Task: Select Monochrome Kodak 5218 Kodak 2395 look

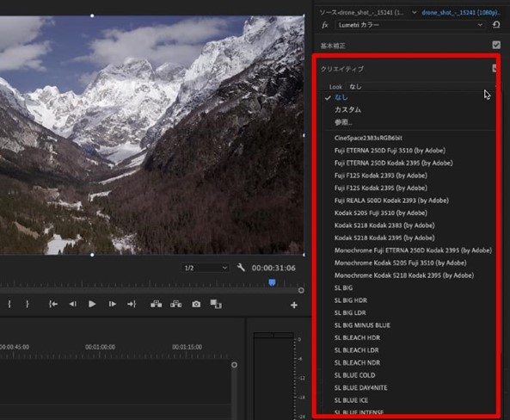Action: (x=404, y=275)
